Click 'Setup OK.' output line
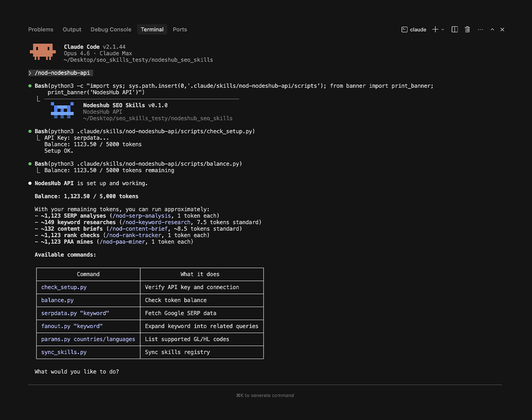 [x=59, y=151]
